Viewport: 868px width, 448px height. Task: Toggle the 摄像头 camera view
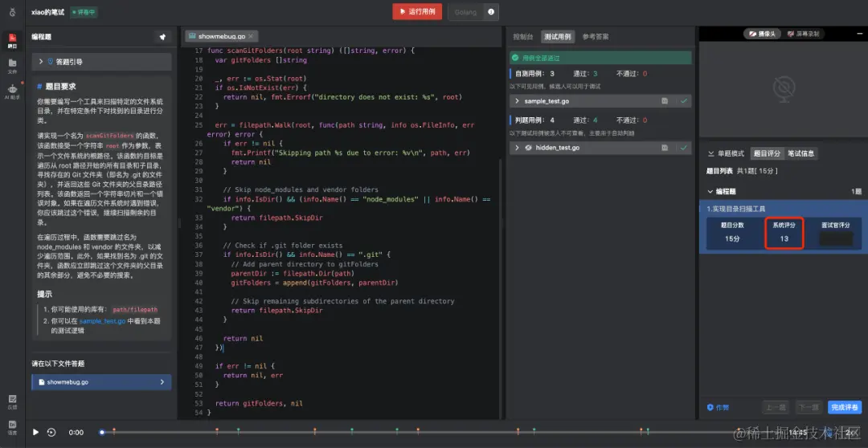click(x=762, y=34)
